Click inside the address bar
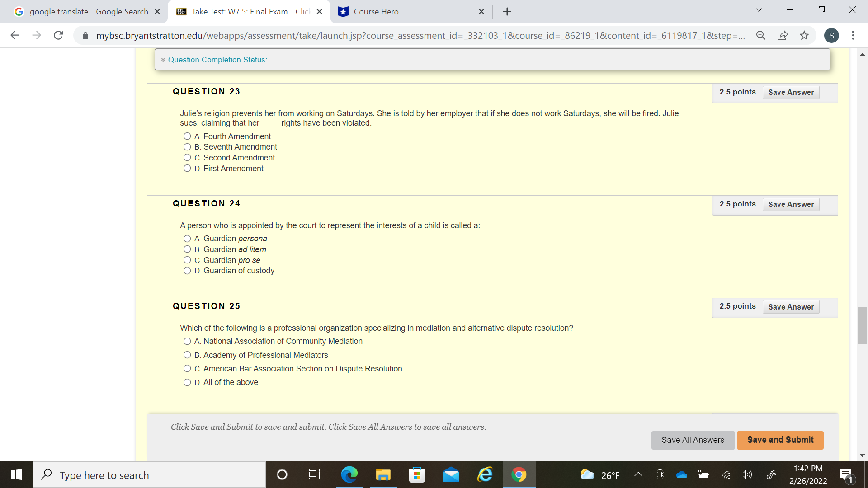This screenshot has width=868, height=488. (x=407, y=35)
